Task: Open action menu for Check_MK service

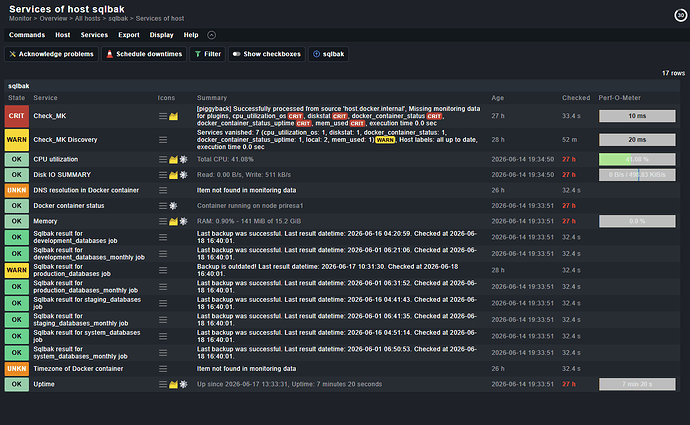Action: [x=163, y=116]
